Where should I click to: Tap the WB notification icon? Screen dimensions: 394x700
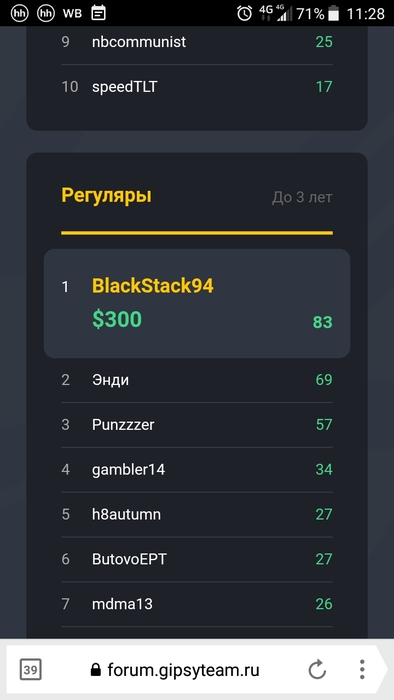click(x=72, y=13)
